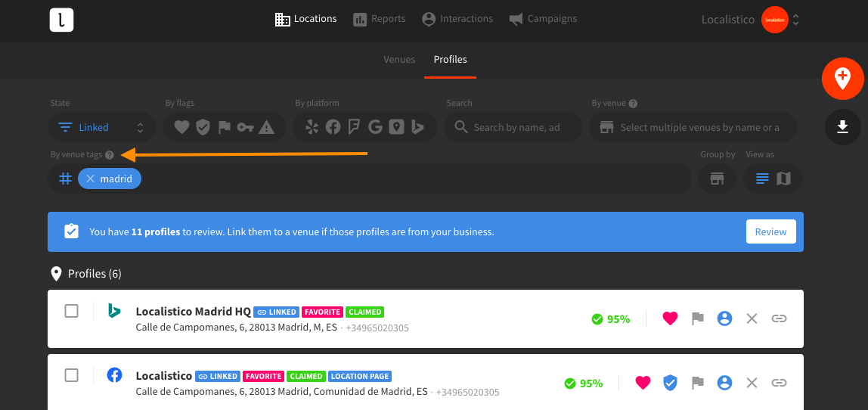Filter by flagged profiles flag icon
Screen dimensions: 868x410
(225, 127)
